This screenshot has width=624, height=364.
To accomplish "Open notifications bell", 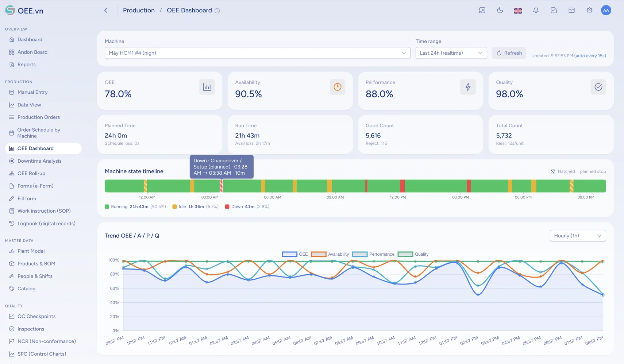I will click(536, 11).
